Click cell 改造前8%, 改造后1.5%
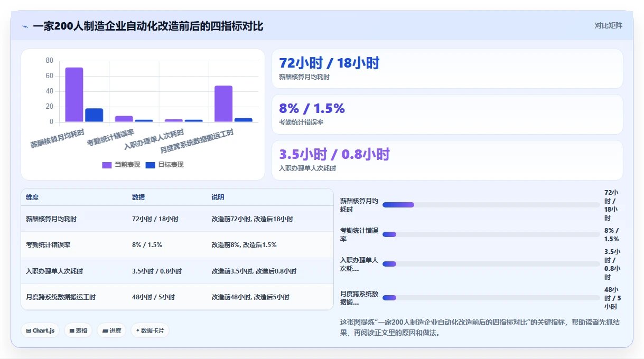This screenshot has height=359, width=644. [x=244, y=245]
